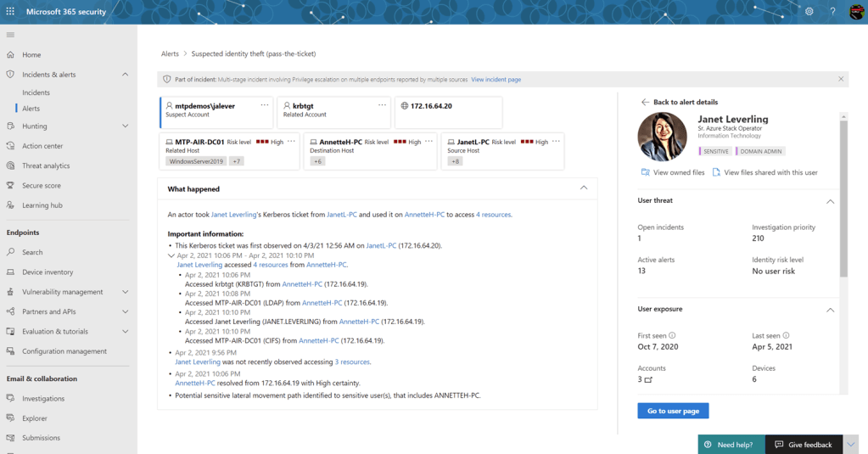The image size is (868, 454).
Task: Open the accounts popout icon next to 3
Action: (649, 380)
